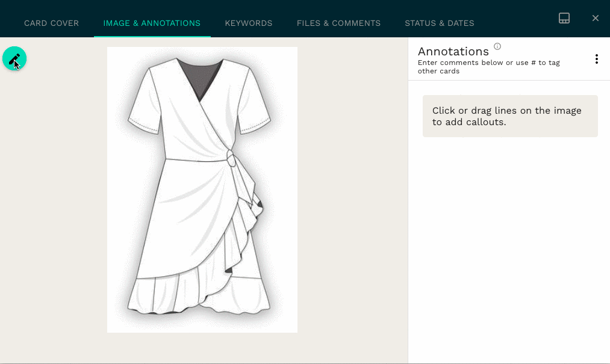Click the info icon beside Annotations

point(497,46)
